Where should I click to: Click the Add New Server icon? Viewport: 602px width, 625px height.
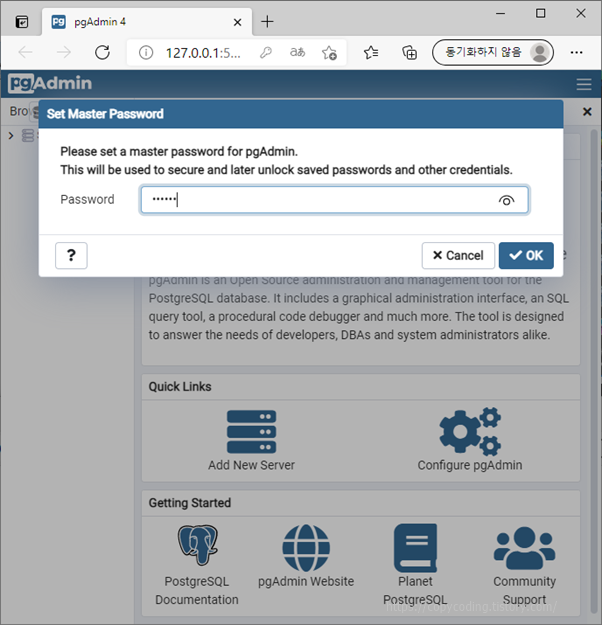point(251,432)
